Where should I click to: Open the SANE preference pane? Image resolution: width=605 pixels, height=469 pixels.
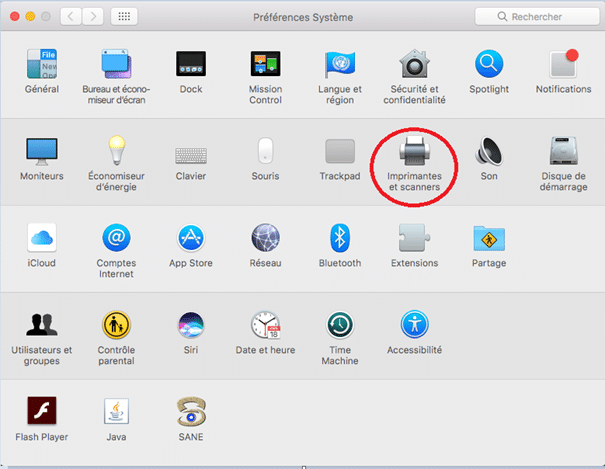(x=190, y=412)
